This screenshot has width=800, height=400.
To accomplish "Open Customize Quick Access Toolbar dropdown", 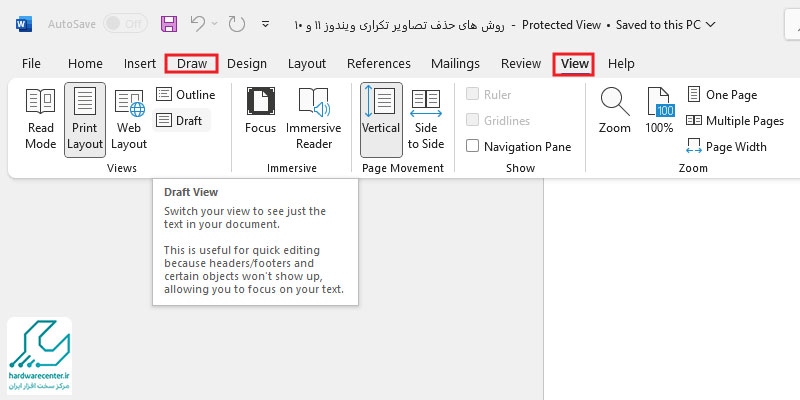I will tap(265, 24).
